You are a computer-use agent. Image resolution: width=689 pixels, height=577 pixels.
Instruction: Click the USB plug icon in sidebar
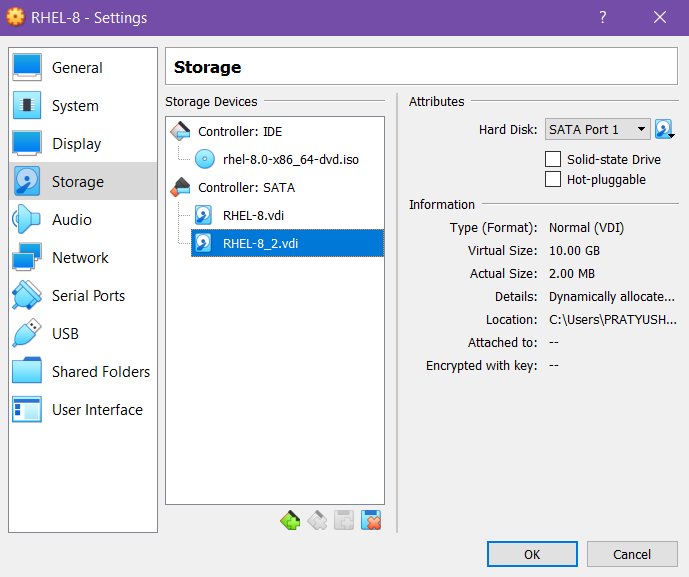27,334
